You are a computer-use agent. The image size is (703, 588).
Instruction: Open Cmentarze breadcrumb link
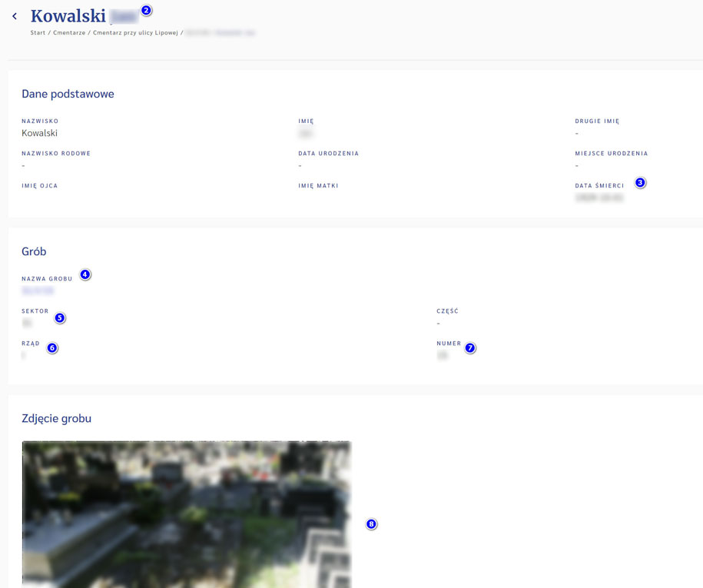(69, 33)
